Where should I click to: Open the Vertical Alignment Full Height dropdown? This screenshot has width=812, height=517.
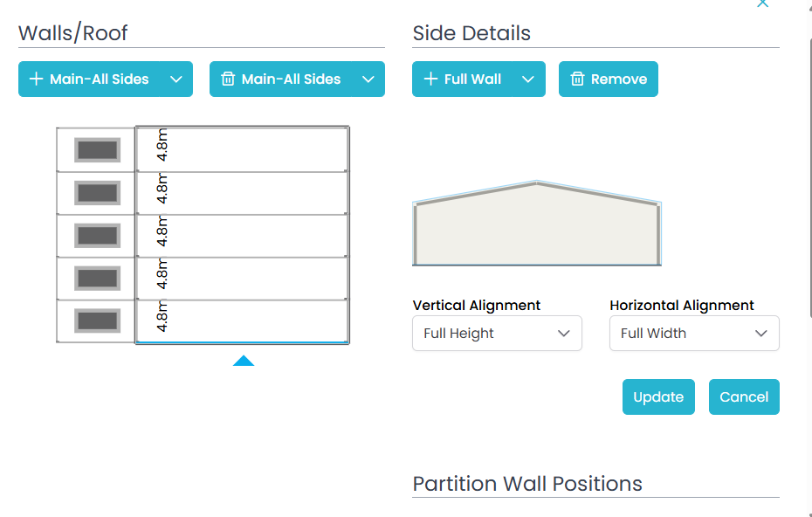[497, 334]
